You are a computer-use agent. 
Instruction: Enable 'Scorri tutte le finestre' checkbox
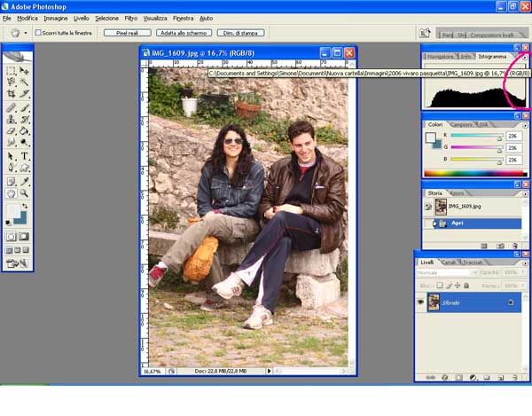pos(39,33)
